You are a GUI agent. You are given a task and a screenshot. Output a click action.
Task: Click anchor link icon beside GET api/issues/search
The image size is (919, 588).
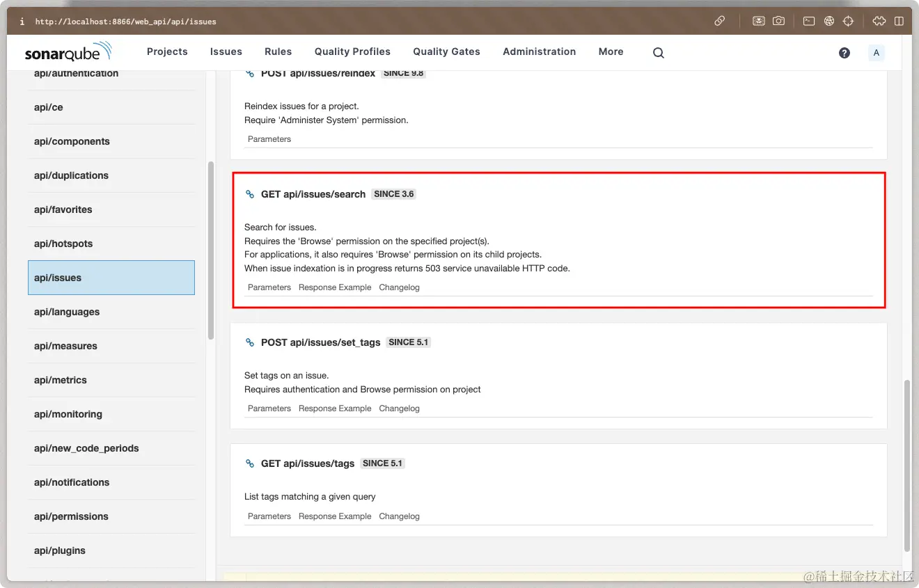(x=250, y=194)
